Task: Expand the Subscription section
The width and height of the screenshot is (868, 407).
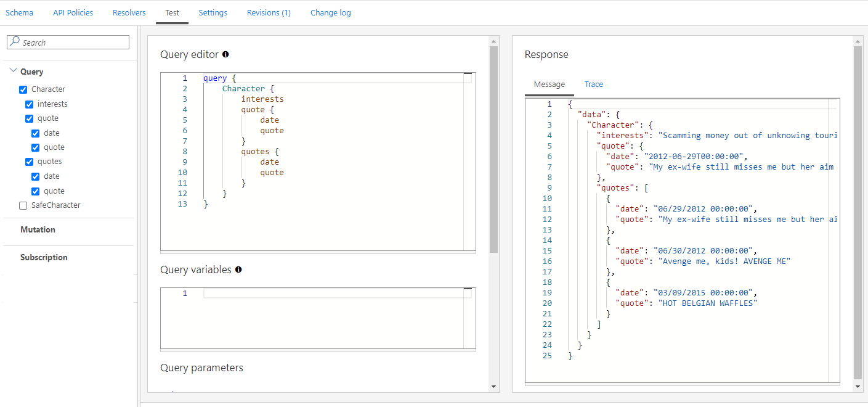Action: 44,257
